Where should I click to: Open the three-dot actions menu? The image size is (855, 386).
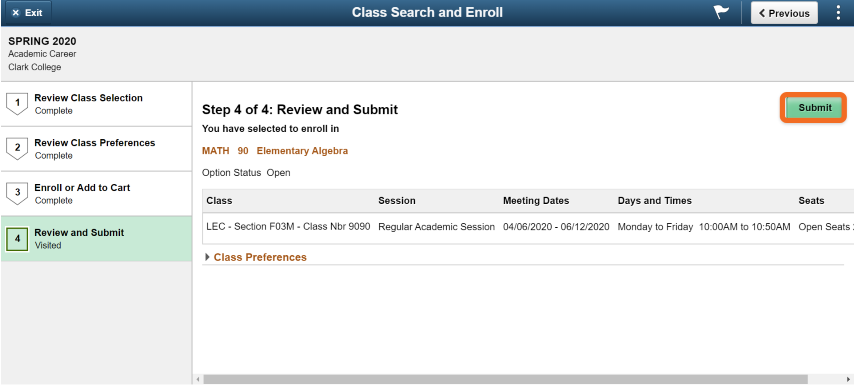click(838, 13)
